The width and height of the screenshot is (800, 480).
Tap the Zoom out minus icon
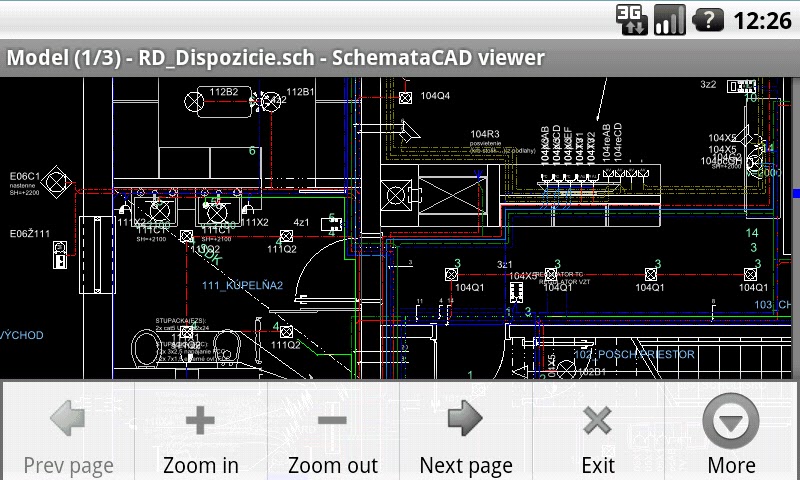coord(333,420)
